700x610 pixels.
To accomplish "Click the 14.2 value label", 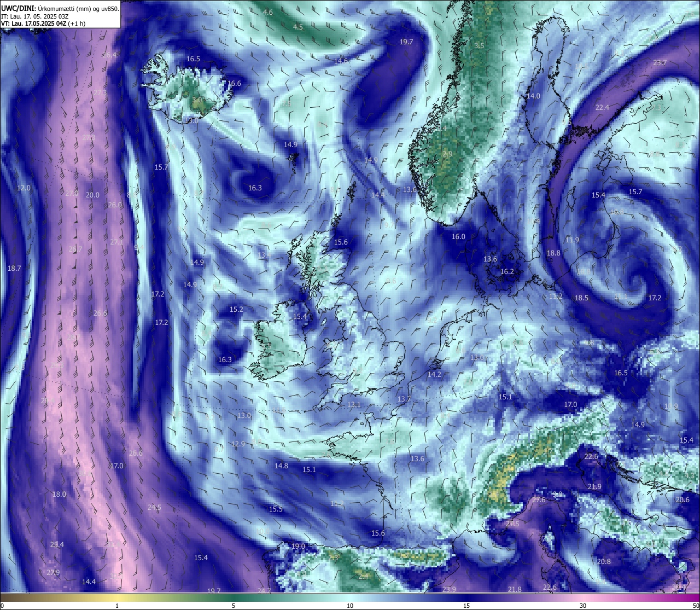I will tap(434, 374).
